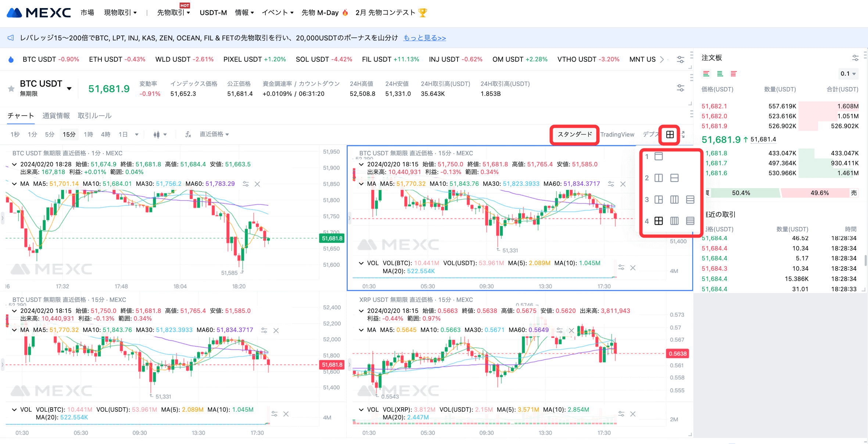Viewport: 868px width, 444px height.
Task: Switch to TradingView chart tab
Action: [x=617, y=134]
